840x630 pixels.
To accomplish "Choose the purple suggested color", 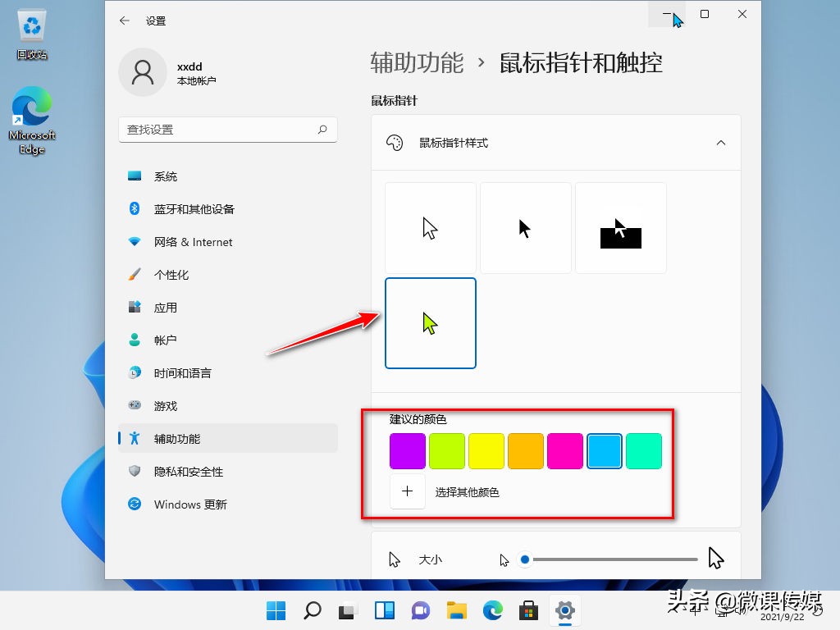I will (x=408, y=451).
